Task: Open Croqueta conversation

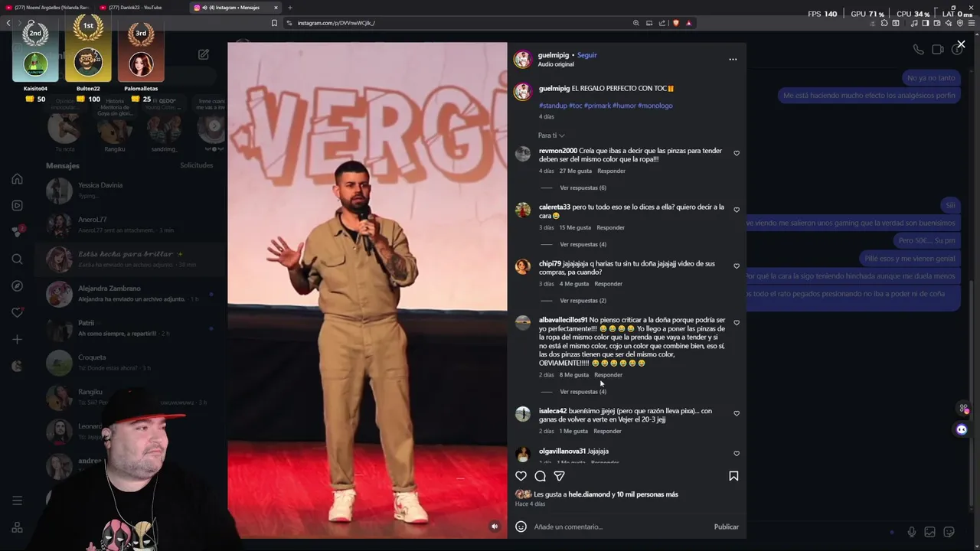Action: [130, 363]
